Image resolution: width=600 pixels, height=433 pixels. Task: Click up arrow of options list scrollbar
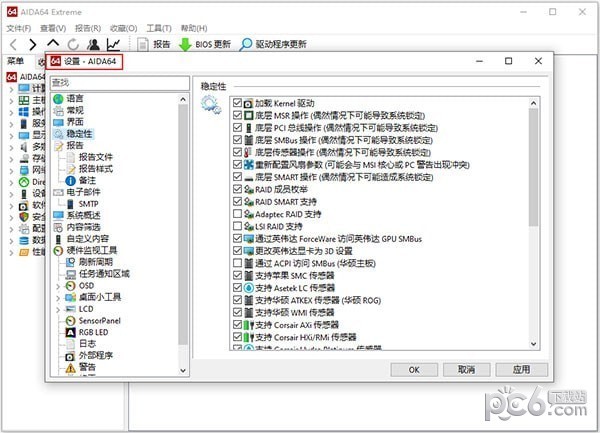point(533,103)
